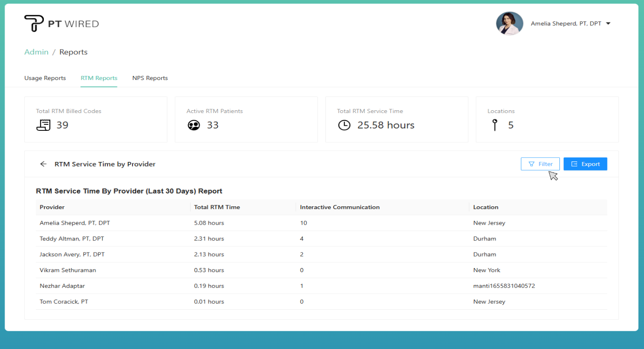644x349 pixels.
Task: Click the Location column header
Action: (x=485, y=207)
